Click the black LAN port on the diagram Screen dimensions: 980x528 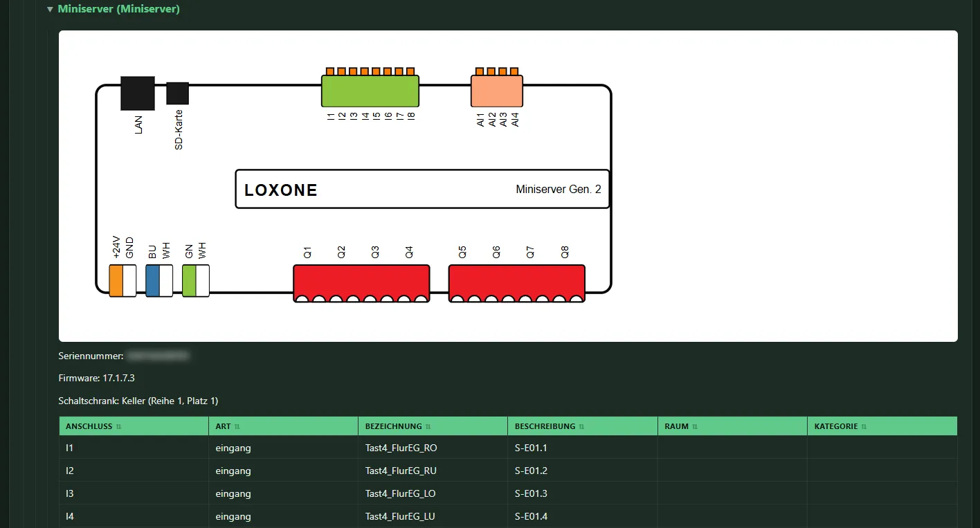tap(138, 93)
